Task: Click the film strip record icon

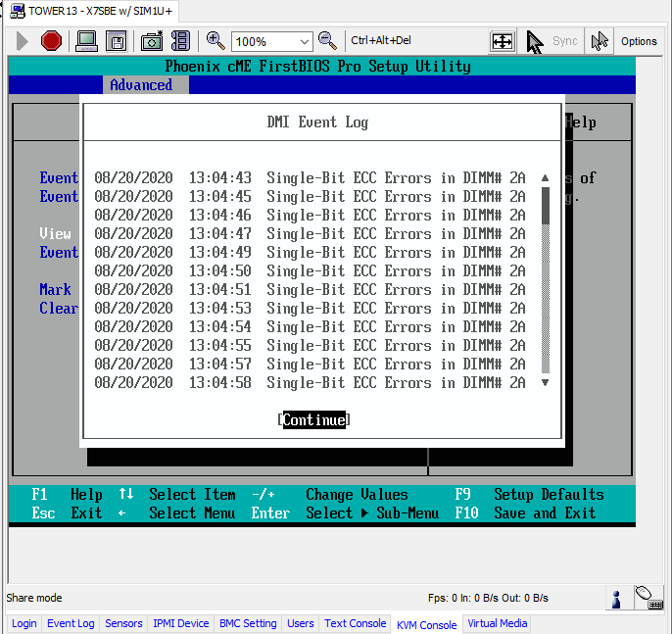Action: (x=180, y=41)
